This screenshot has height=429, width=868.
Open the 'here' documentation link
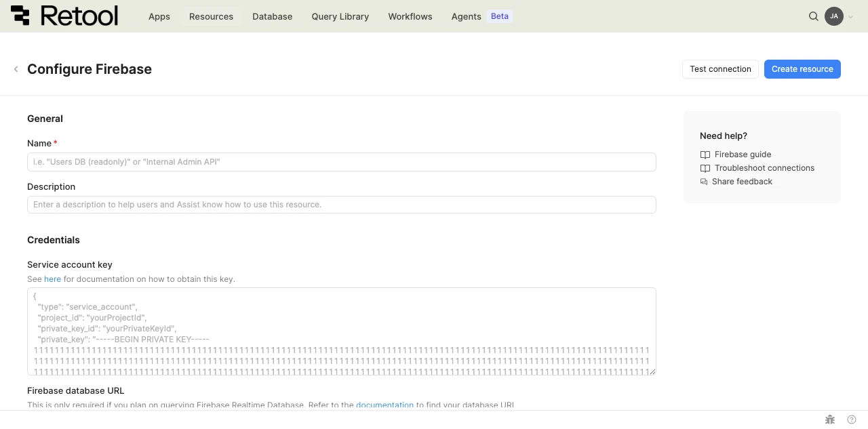[x=52, y=279]
